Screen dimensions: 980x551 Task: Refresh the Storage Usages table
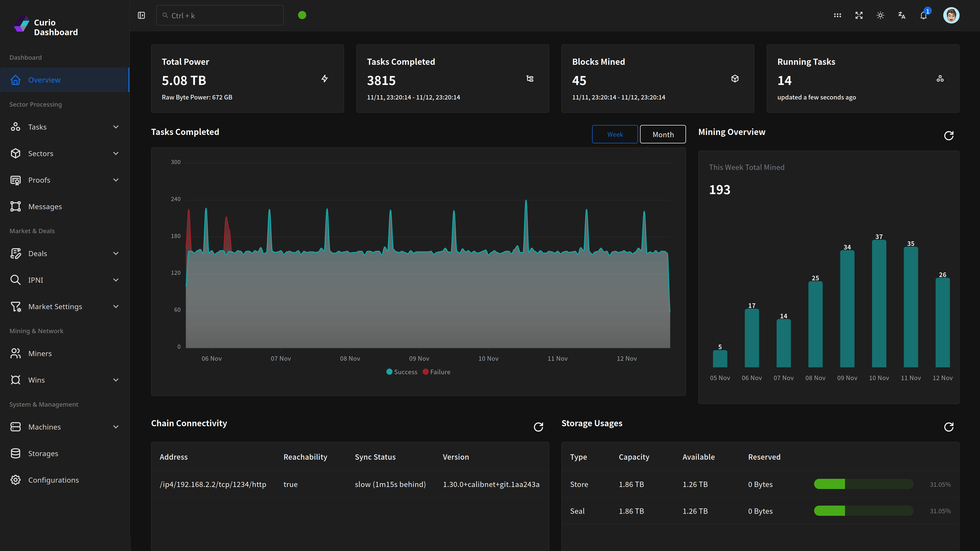(948, 427)
